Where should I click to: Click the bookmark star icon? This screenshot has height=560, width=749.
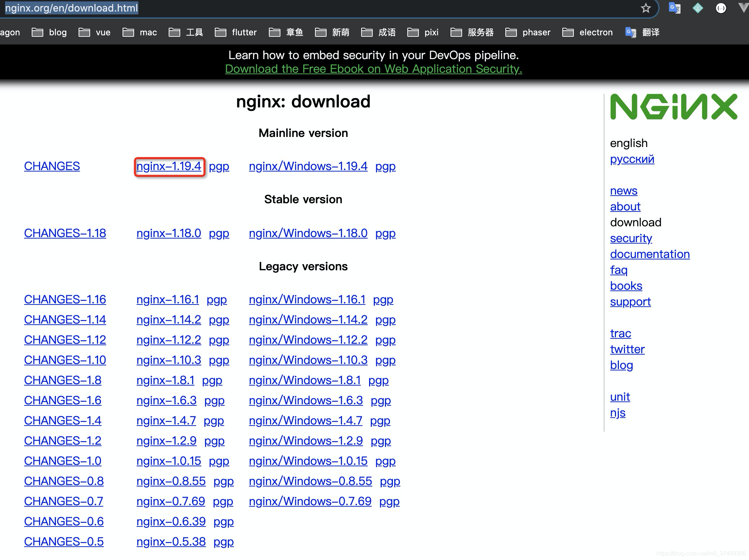(645, 8)
